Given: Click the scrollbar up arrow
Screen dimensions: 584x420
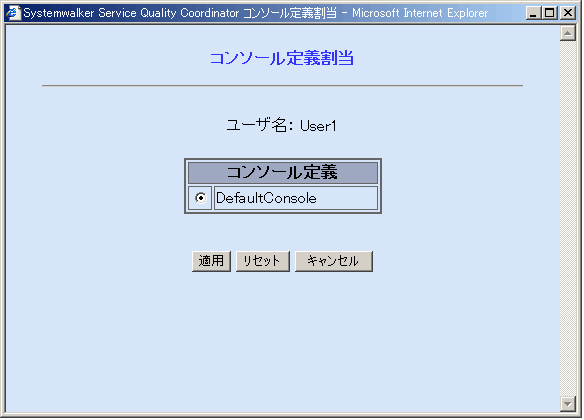Looking at the screenshot, I should (x=568, y=34).
